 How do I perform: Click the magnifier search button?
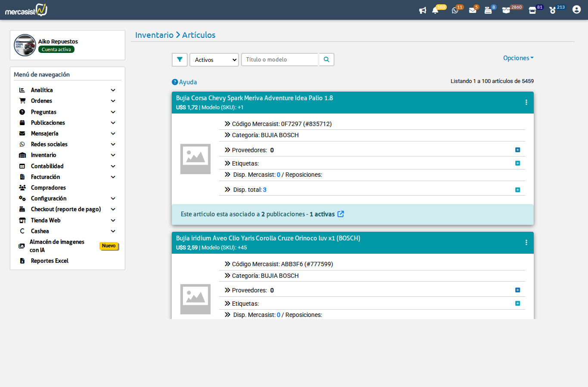click(x=326, y=60)
